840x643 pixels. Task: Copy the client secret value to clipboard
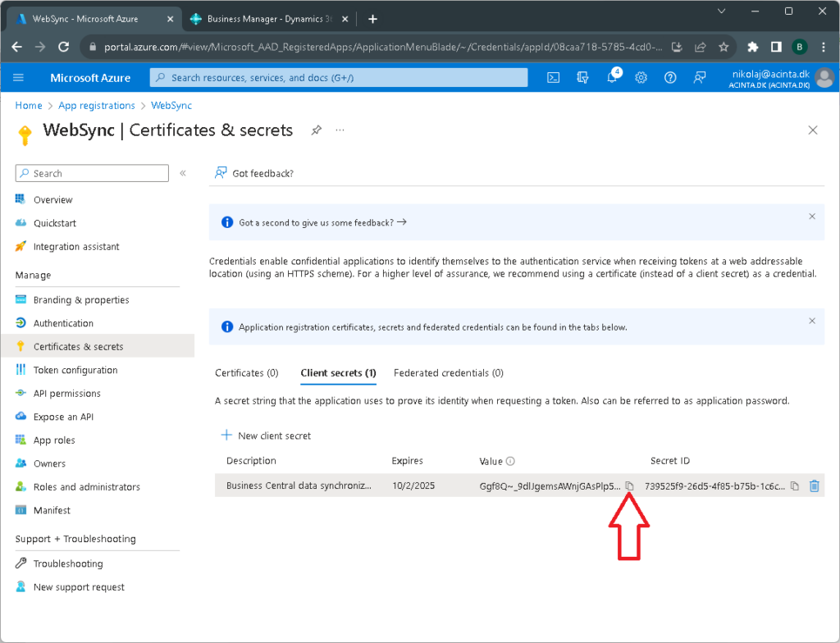(x=629, y=486)
